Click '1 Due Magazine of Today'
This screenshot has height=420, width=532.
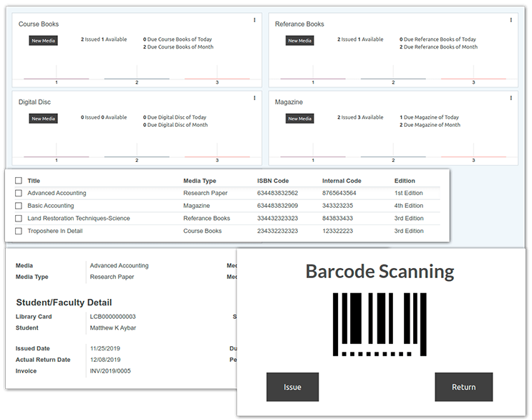429,117
